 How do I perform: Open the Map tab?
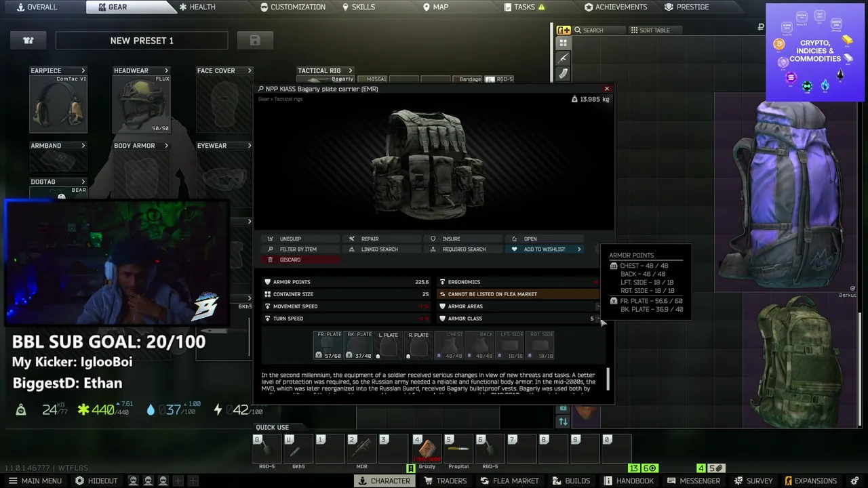(435, 7)
